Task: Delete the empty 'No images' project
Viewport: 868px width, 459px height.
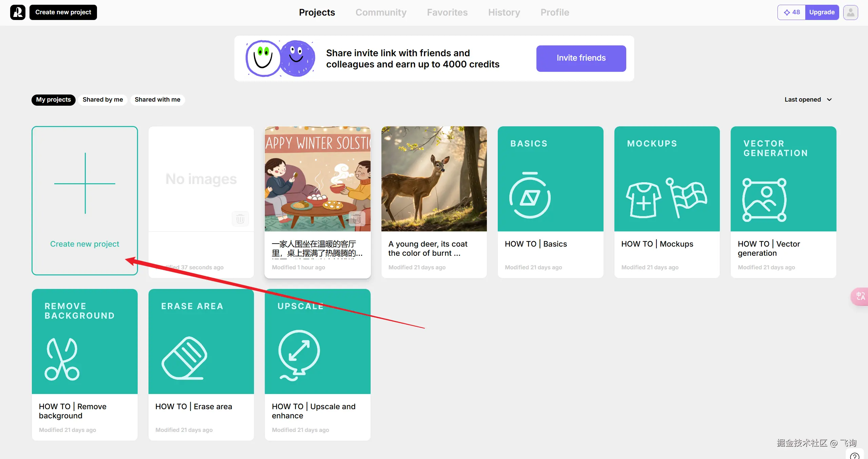Action: click(240, 219)
